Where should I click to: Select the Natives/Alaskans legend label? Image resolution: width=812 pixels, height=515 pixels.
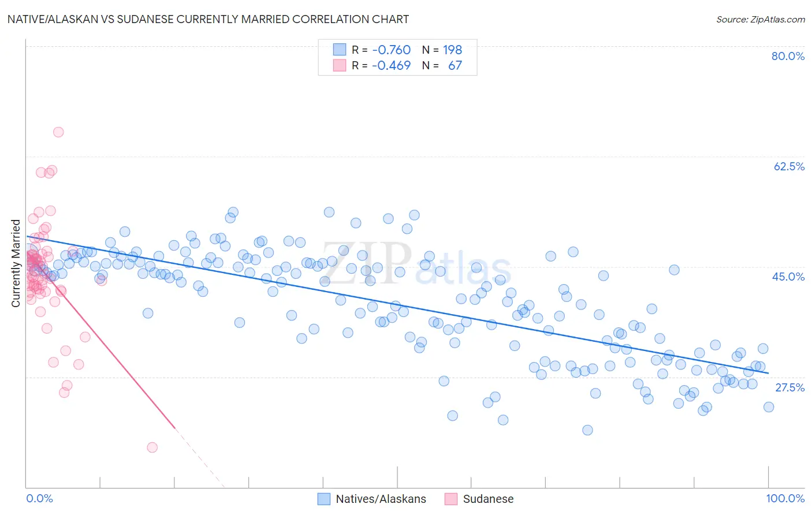coord(381,499)
